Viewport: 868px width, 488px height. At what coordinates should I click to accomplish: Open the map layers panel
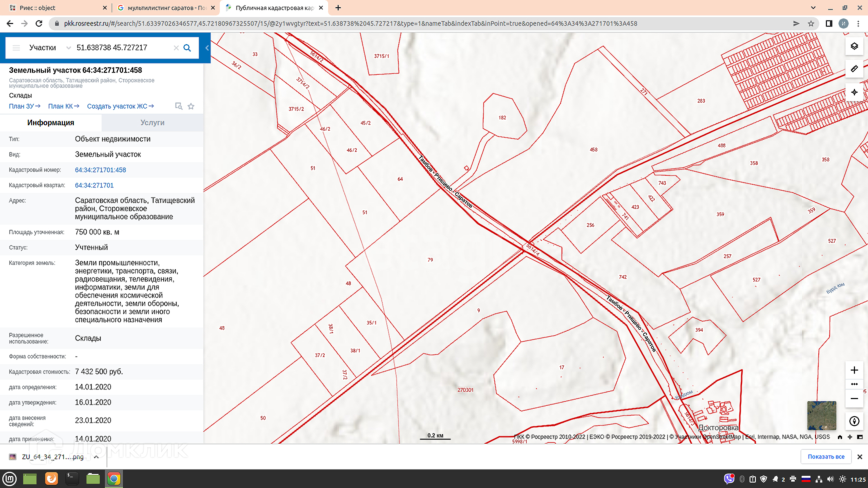854,46
